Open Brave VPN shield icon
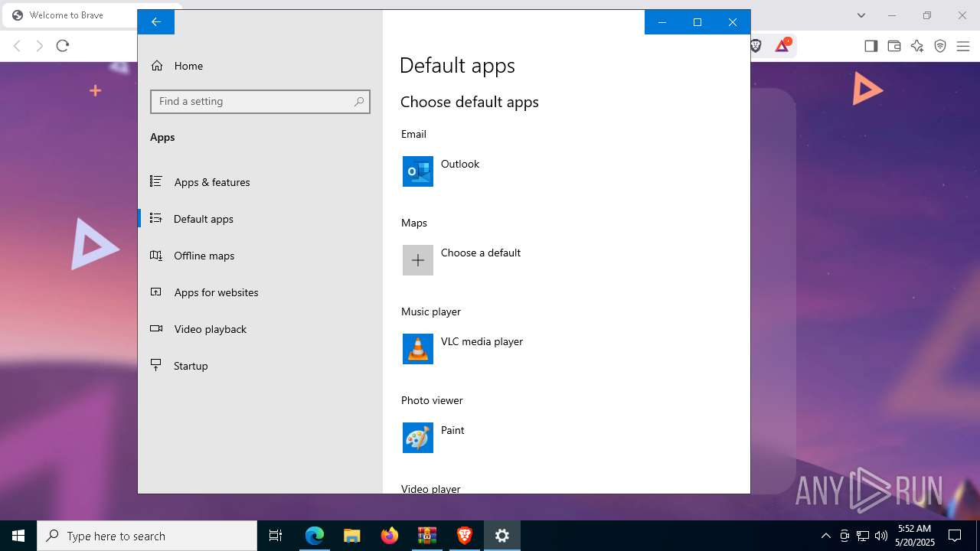 tap(940, 46)
